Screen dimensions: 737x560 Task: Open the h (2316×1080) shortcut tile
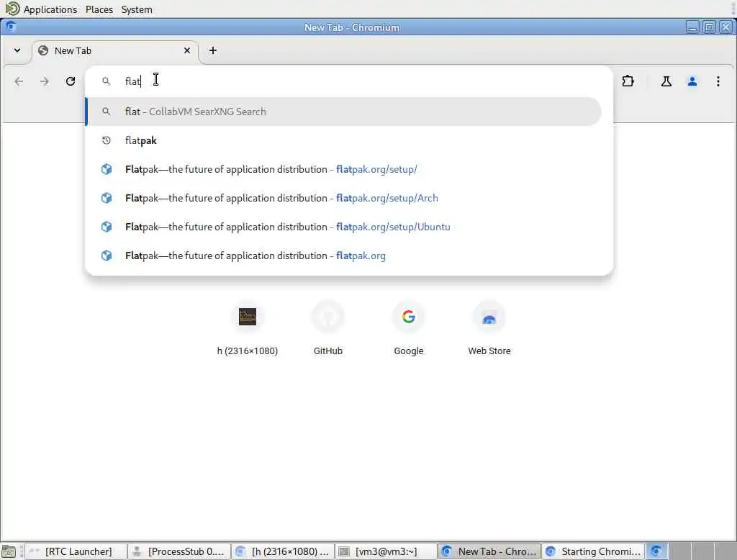(248, 328)
